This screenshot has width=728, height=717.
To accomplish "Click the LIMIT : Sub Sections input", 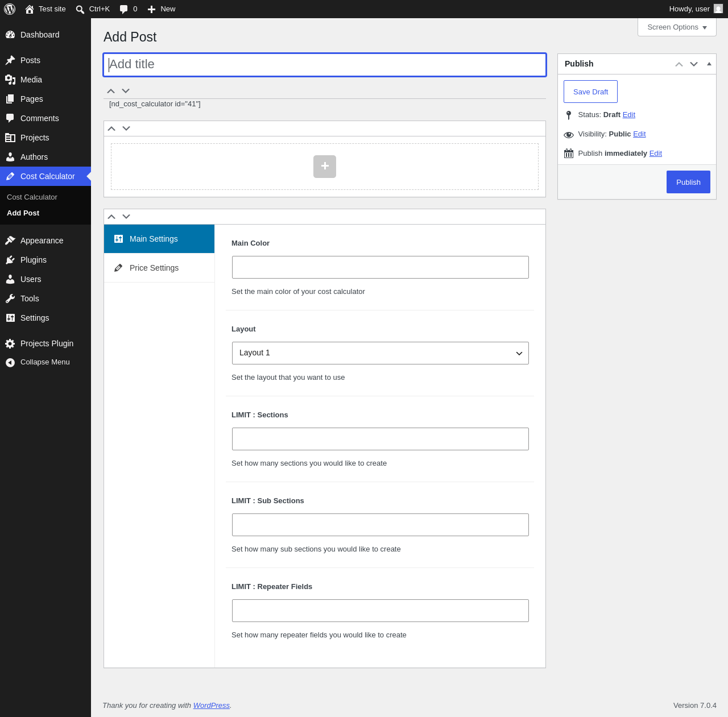I will click(380, 525).
